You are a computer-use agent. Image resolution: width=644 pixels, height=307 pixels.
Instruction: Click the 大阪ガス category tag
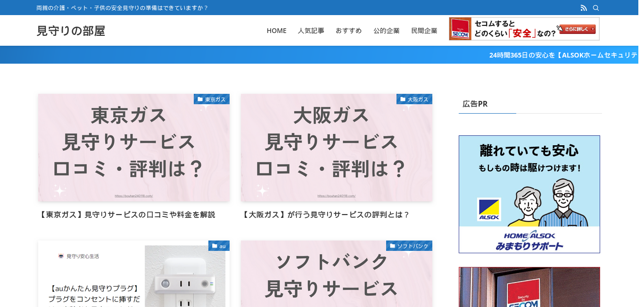pos(414,99)
